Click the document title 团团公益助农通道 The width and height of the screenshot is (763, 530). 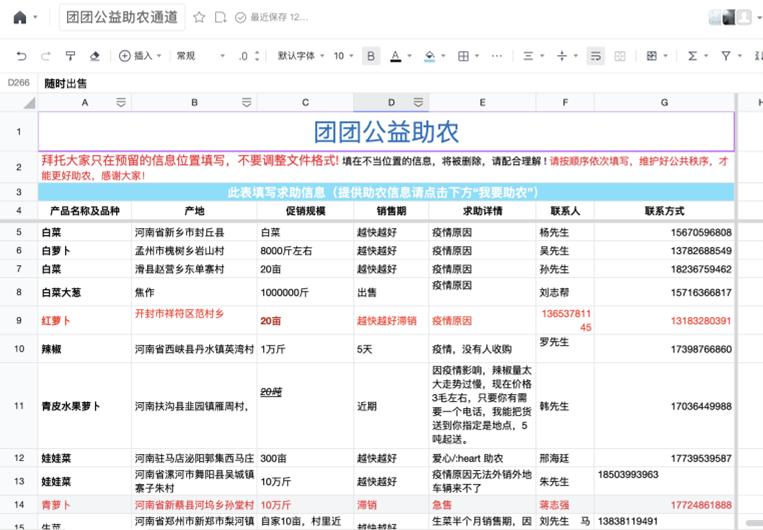pyautogui.click(x=122, y=17)
